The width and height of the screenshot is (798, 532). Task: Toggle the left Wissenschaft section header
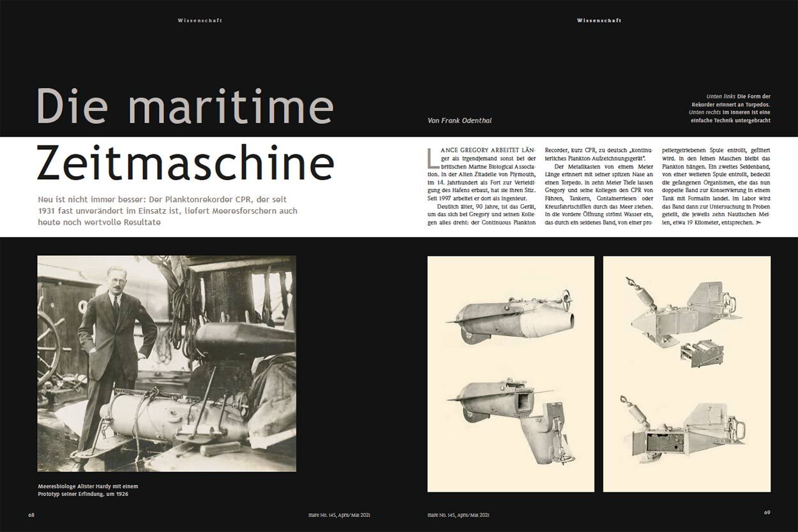point(200,20)
